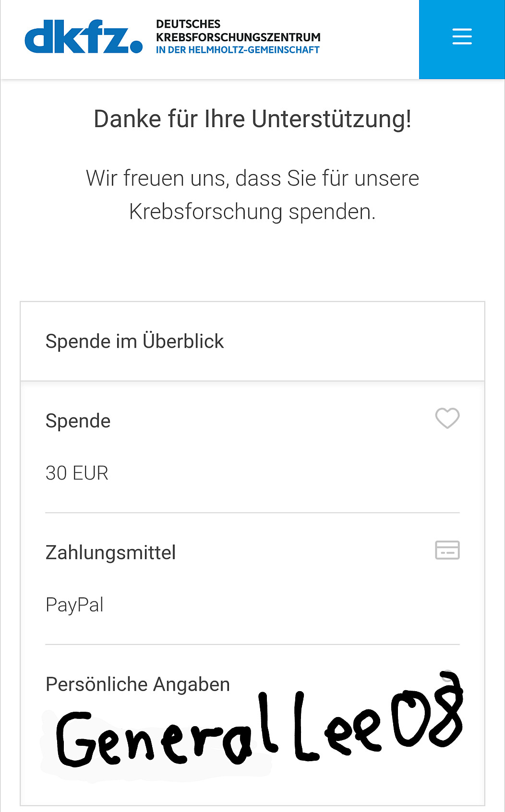Click the handwritten word 'General'
Viewport: 505px width, 812px height.
click(x=163, y=734)
